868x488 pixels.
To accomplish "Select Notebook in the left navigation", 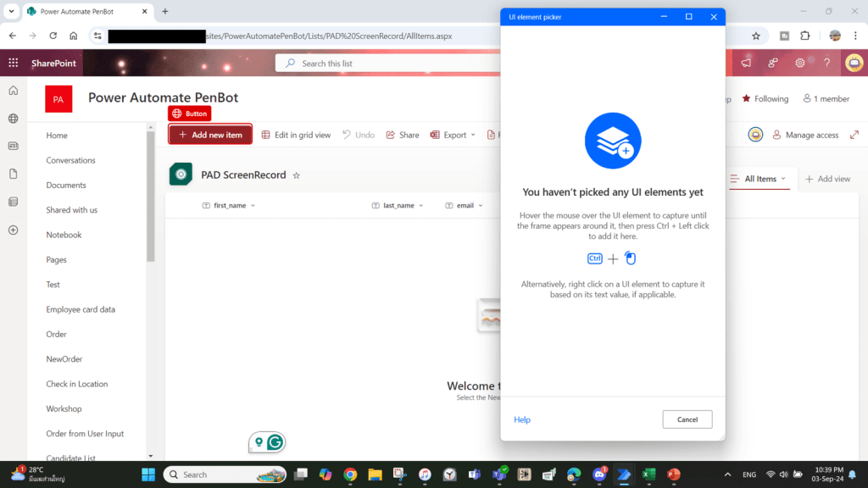I will (x=64, y=235).
